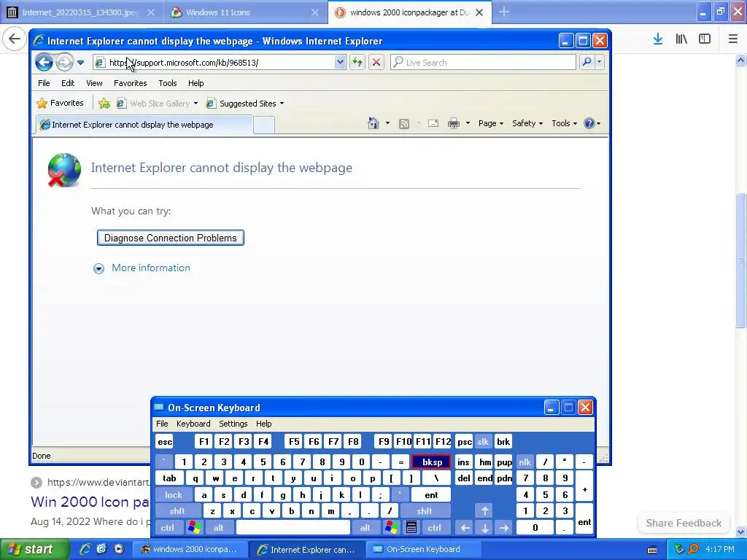
Task: Toggle the right alt key
Action: [365, 528]
